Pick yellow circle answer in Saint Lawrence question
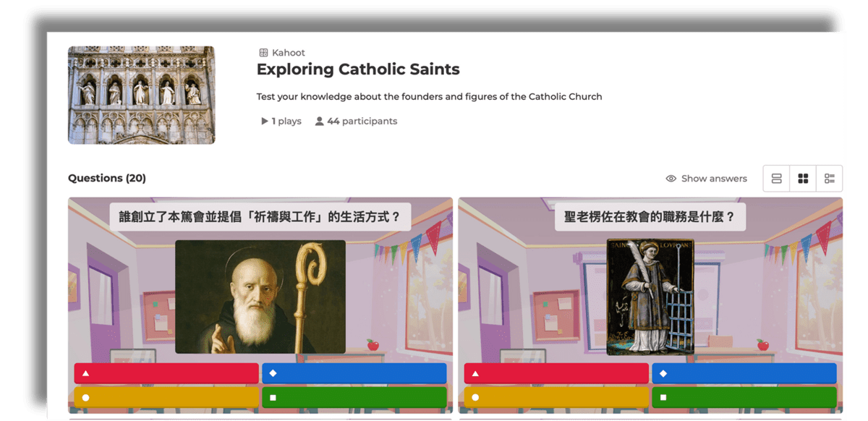The height and width of the screenshot is (421, 868). [556, 397]
